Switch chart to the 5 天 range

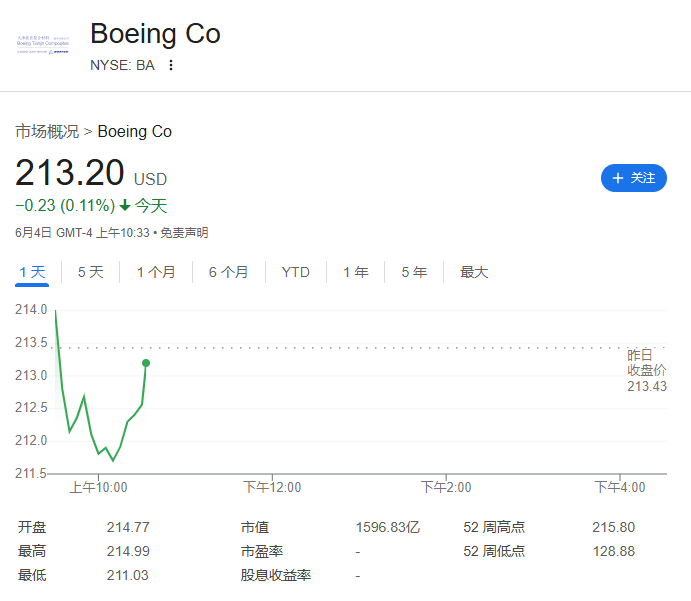pyautogui.click(x=91, y=272)
